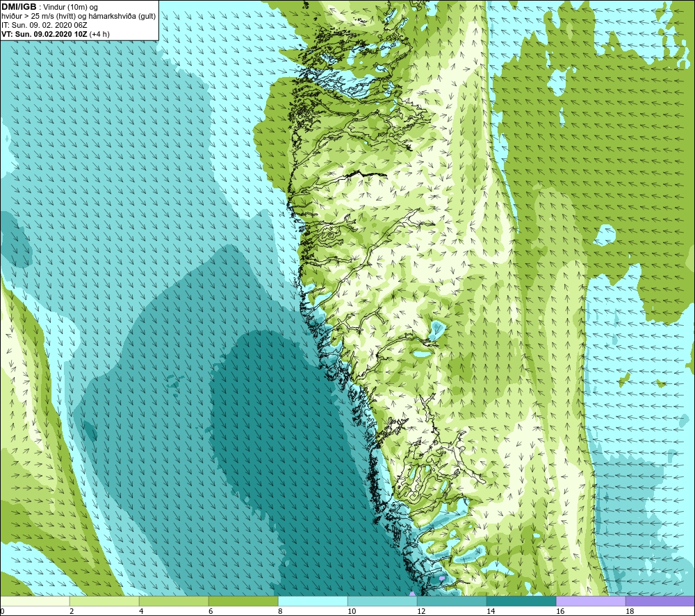
Task: Click the colorbar swatch above 18 m/s
Action: tap(660, 601)
